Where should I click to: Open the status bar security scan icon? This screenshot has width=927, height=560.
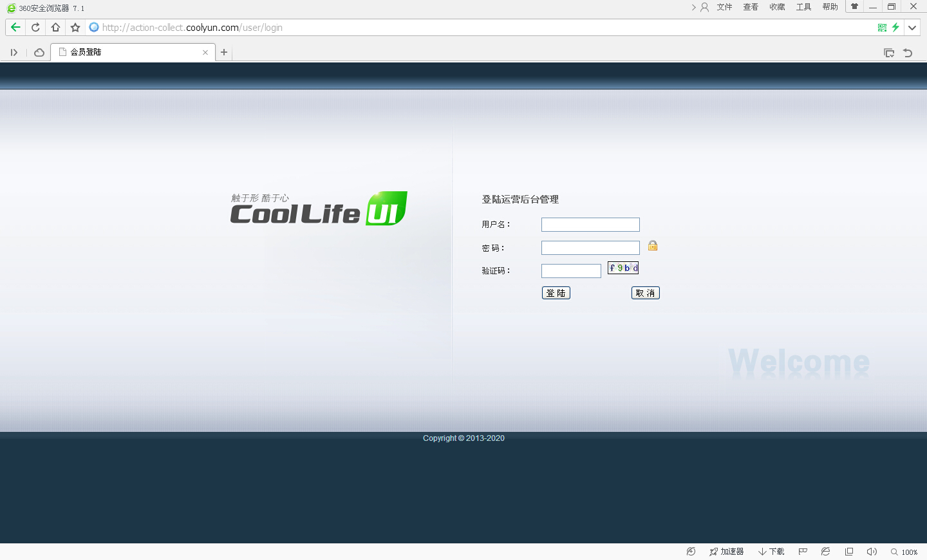[691, 552]
